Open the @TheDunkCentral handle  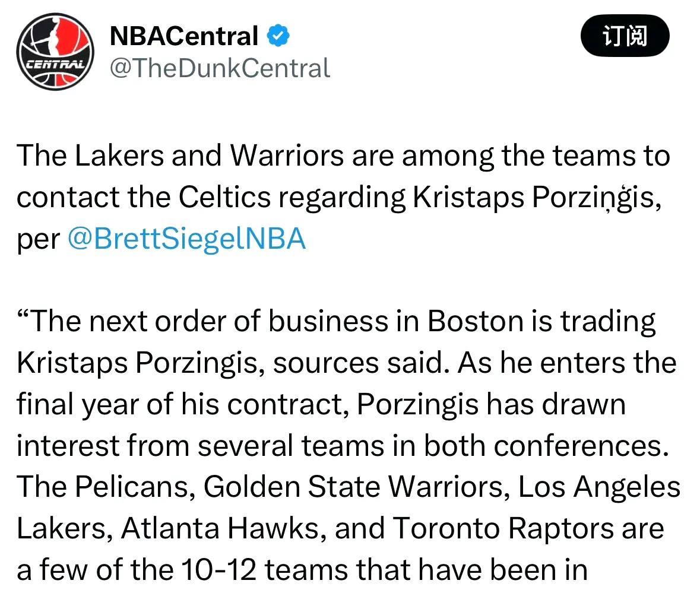click(x=220, y=68)
